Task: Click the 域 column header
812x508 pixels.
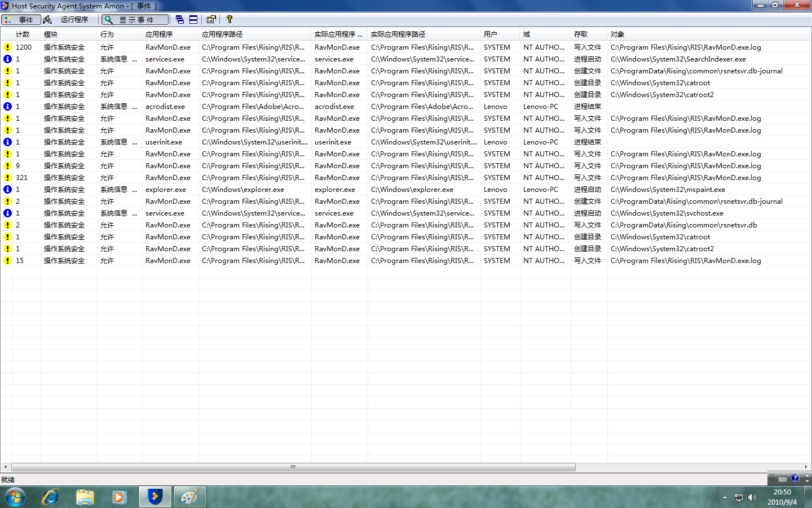Action: click(545, 34)
